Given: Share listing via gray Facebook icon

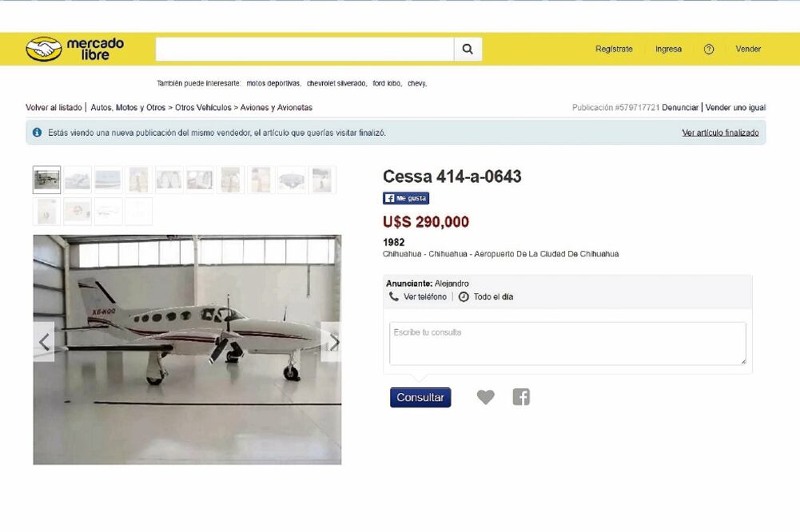Looking at the screenshot, I should pyautogui.click(x=521, y=397).
